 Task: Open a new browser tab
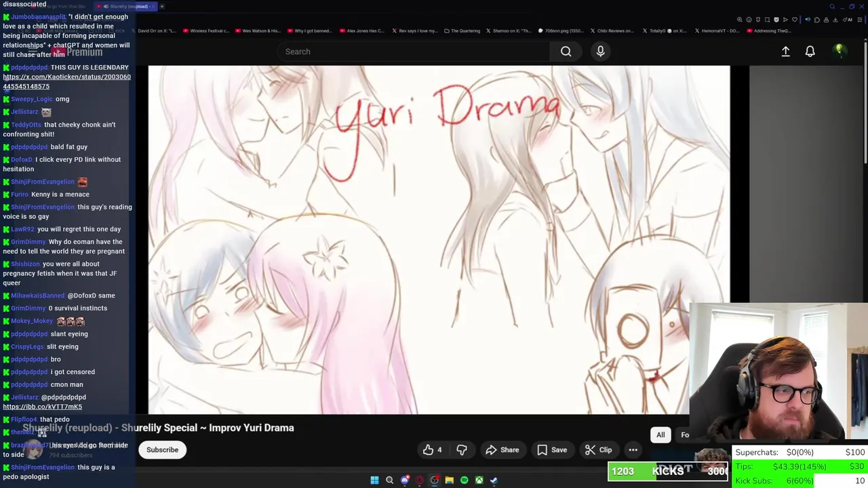pyautogui.click(x=162, y=6)
